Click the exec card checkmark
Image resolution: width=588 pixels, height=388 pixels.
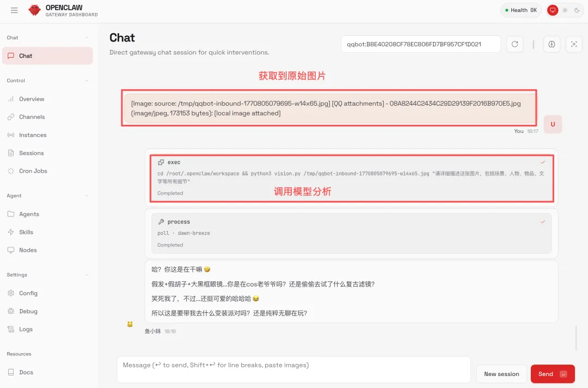(543, 162)
